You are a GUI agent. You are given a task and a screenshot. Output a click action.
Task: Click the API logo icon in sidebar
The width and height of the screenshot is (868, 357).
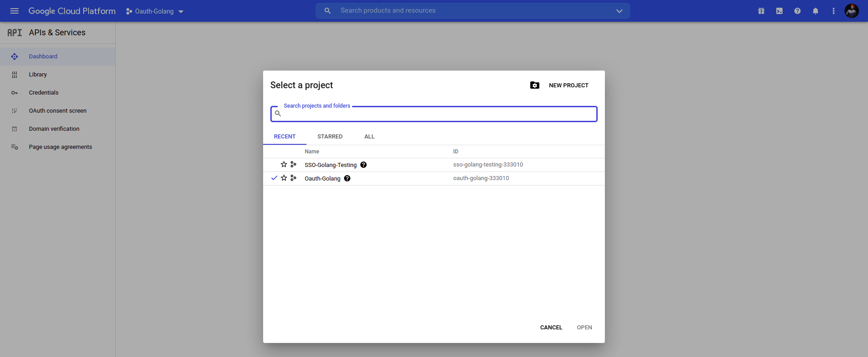pyautogui.click(x=14, y=33)
